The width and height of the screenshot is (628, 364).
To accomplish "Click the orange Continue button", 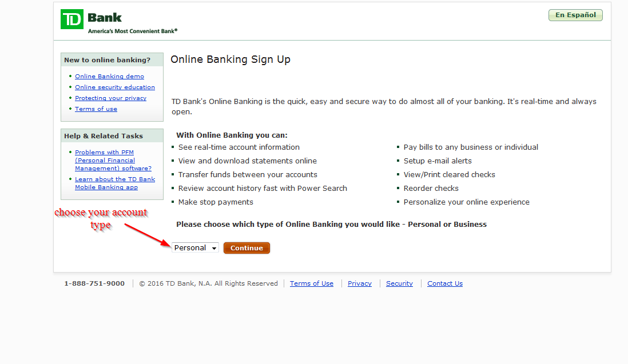I will pyautogui.click(x=247, y=248).
